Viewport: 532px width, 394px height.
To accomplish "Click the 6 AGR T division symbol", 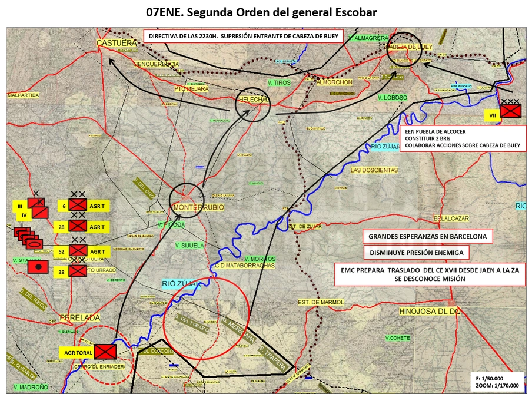I will pos(78,205).
